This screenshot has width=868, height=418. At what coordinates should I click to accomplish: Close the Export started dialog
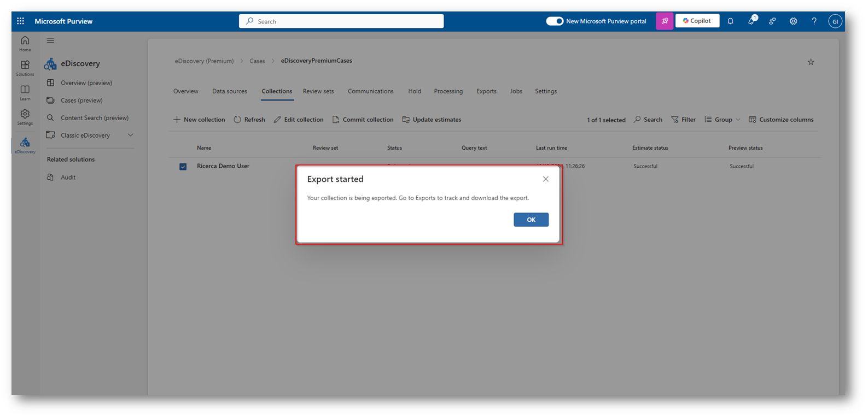click(545, 179)
